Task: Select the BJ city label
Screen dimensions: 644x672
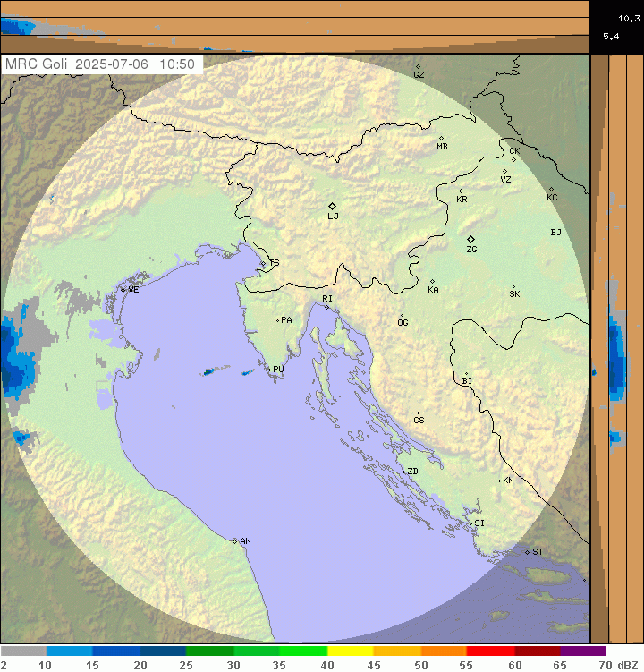Action: [555, 233]
